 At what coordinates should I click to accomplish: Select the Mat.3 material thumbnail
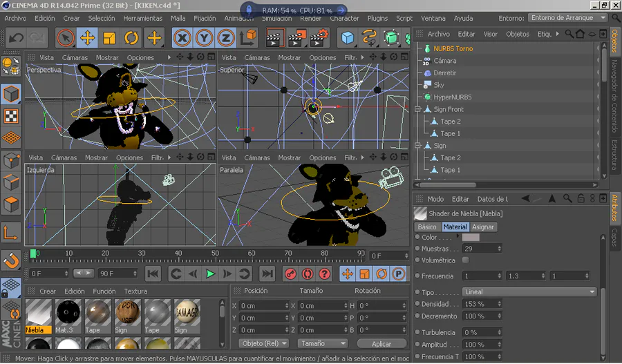coord(68,316)
